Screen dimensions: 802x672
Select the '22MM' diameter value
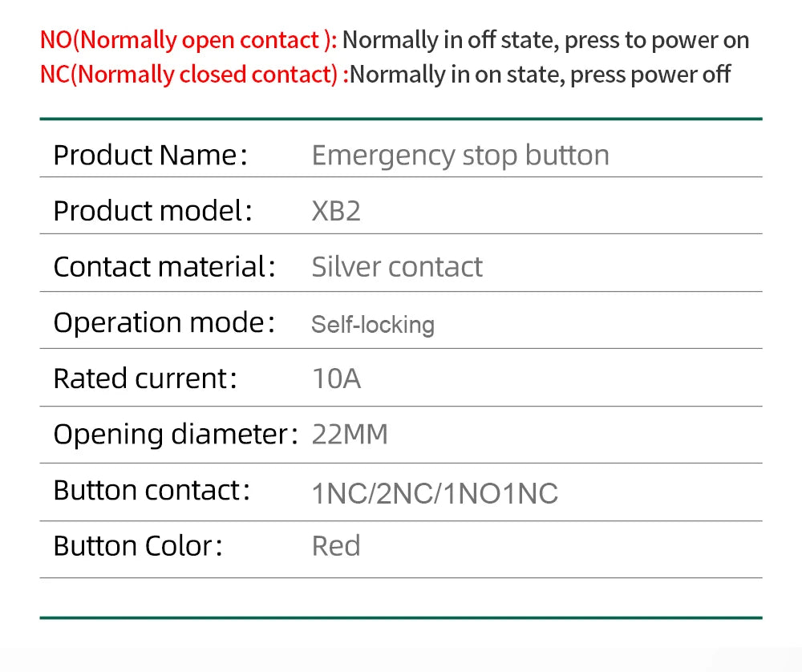(x=350, y=435)
